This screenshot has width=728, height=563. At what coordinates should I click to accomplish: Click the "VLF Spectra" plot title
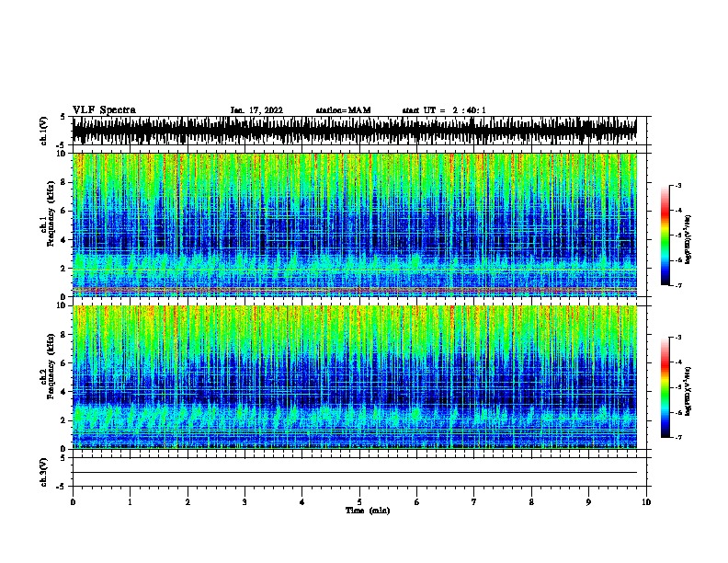tap(104, 110)
